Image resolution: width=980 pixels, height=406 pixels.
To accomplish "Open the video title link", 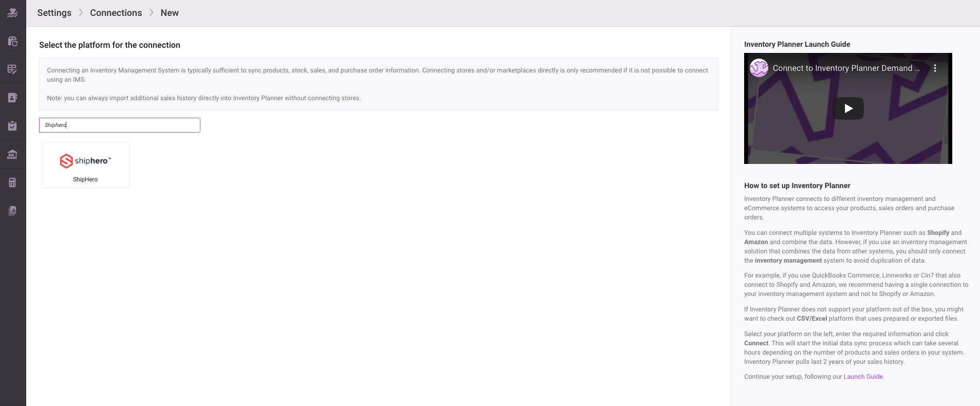I will tap(846, 68).
